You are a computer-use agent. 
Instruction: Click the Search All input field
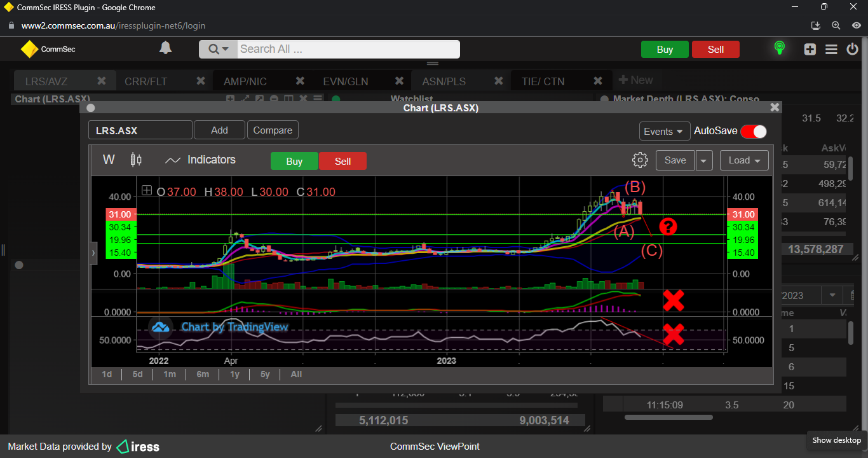tap(348, 49)
